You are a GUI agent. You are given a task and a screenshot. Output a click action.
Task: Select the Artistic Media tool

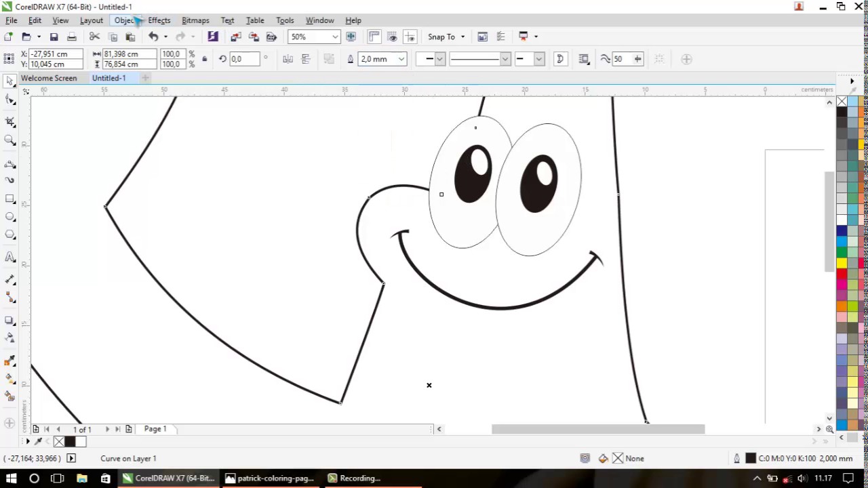(10, 180)
